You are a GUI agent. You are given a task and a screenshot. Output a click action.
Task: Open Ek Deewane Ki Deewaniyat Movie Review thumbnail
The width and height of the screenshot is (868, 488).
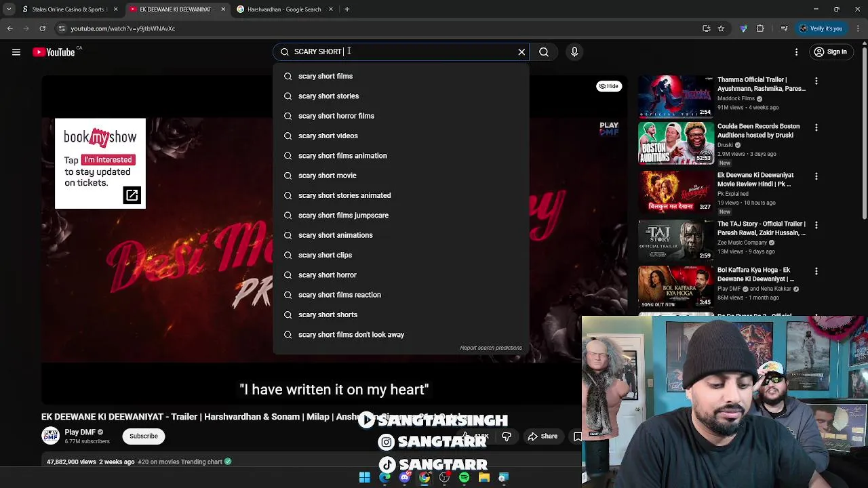click(x=675, y=191)
